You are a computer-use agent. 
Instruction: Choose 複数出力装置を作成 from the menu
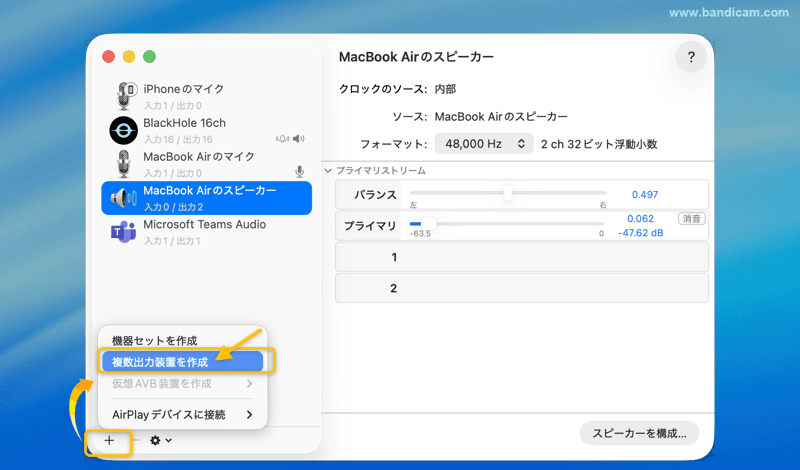tap(183, 362)
